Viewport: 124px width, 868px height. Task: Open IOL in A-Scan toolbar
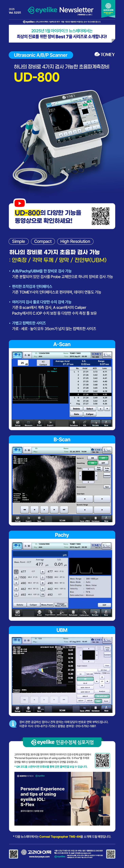point(85,423)
